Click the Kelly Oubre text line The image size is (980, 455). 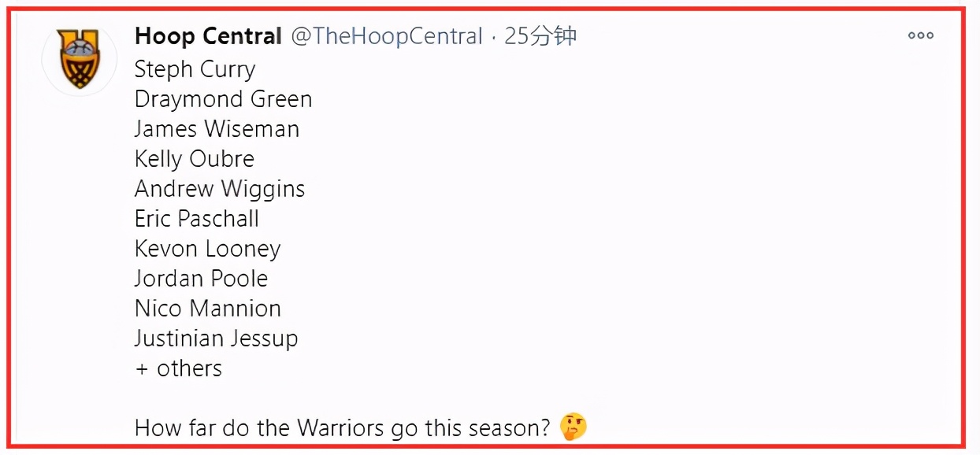[194, 159]
